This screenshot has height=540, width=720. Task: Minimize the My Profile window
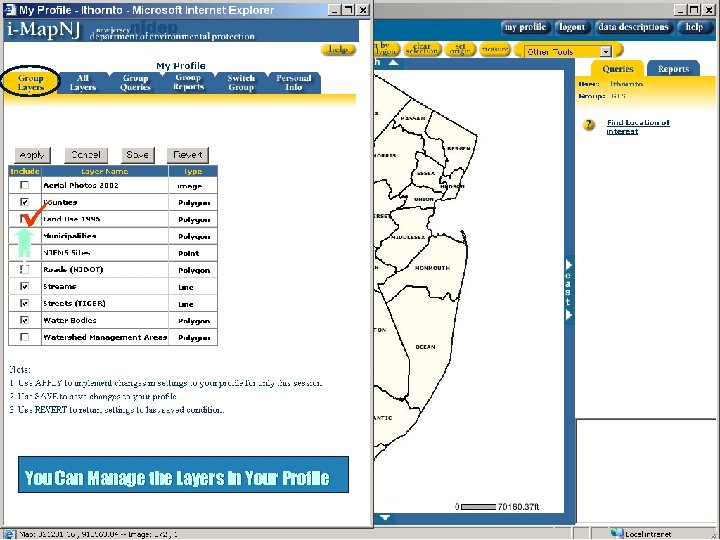(335, 10)
